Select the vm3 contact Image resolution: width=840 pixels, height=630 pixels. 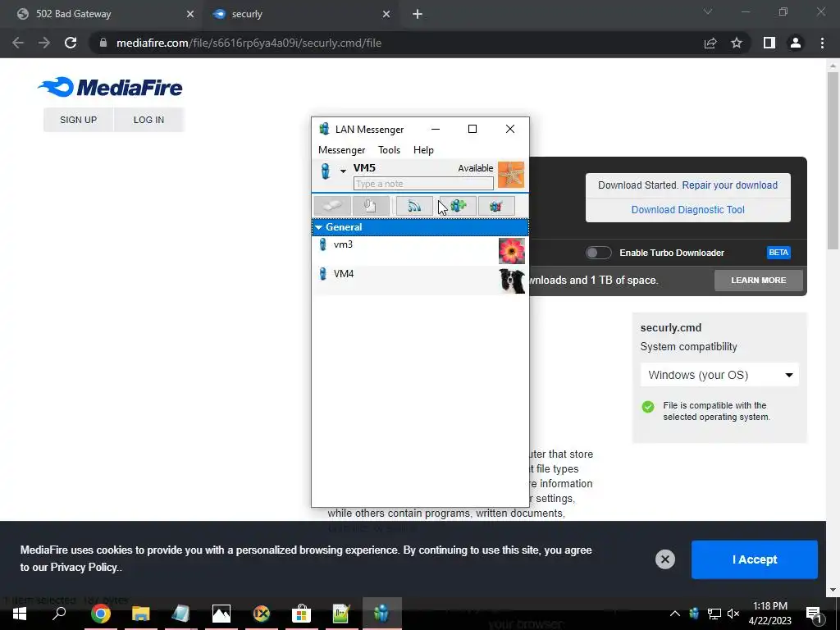pos(420,251)
